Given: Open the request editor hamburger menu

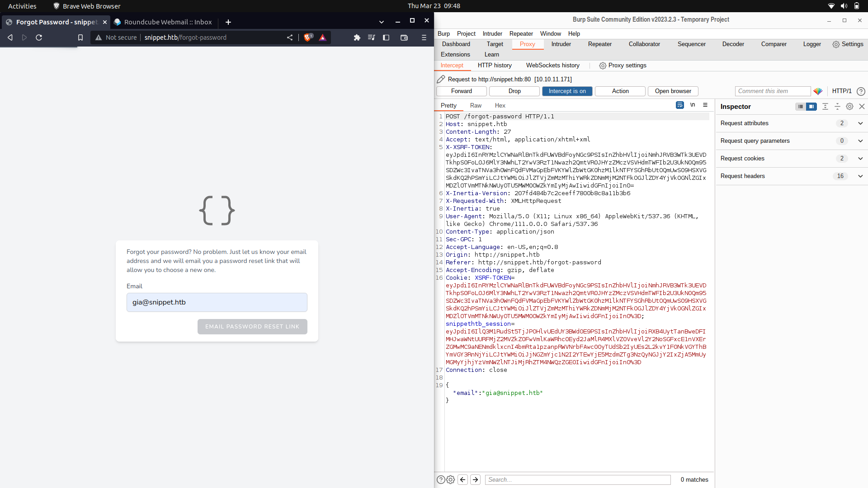Looking at the screenshot, I should tap(705, 105).
